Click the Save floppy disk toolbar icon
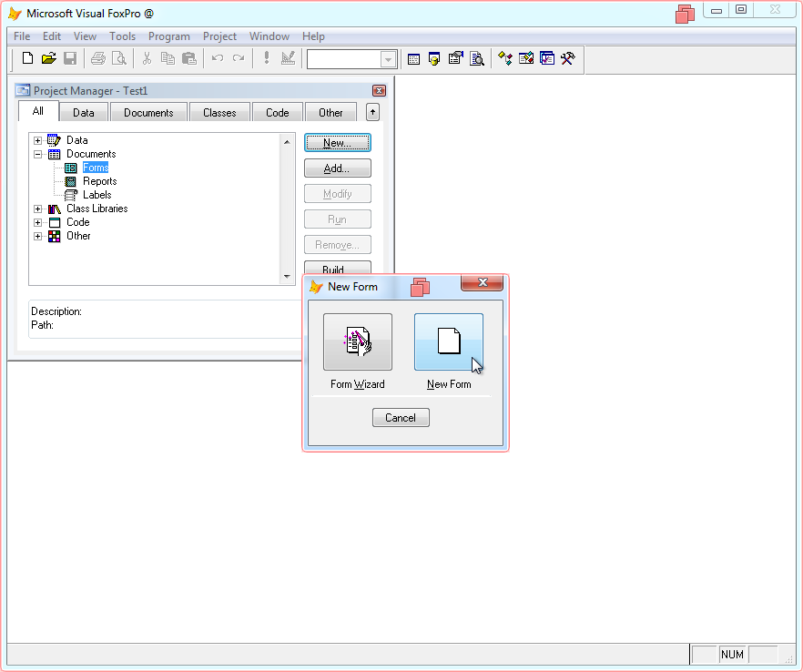 tap(70, 58)
